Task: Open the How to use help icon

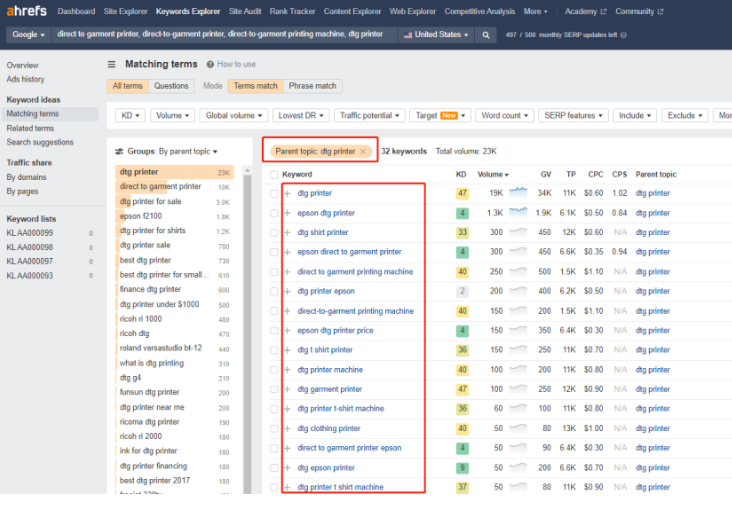Action: pyautogui.click(x=210, y=64)
